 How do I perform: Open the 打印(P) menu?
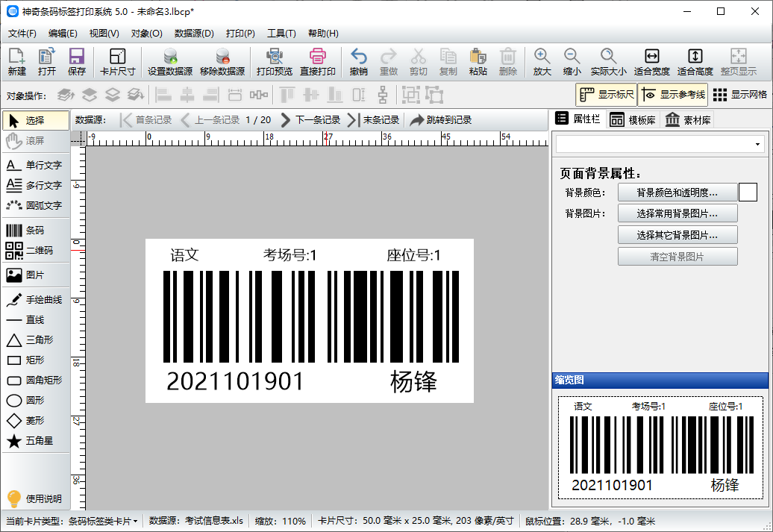pyautogui.click(x=240, y=34)
